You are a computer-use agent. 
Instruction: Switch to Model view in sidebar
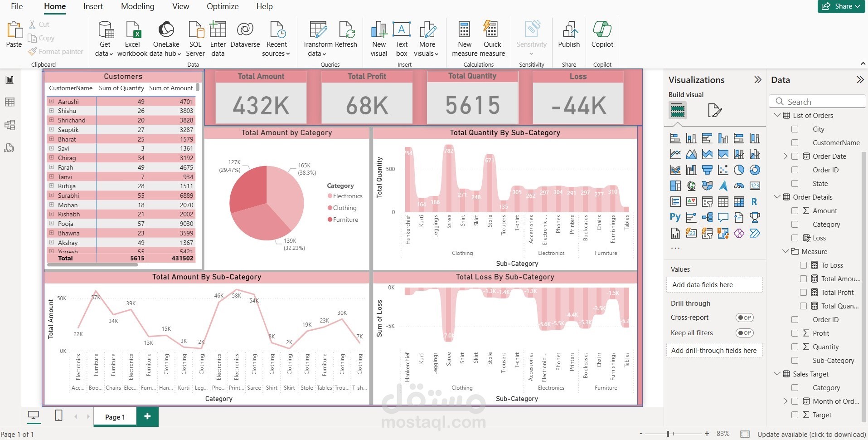10,125
